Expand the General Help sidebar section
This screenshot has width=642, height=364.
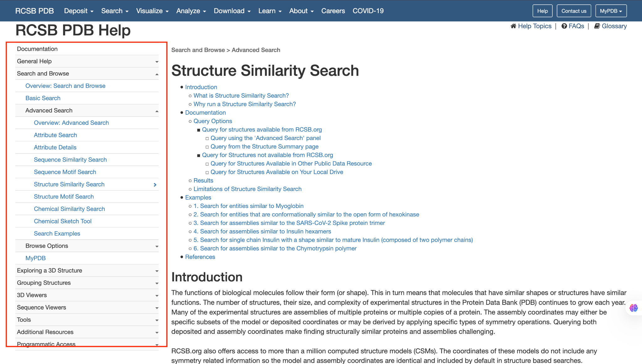[x=156, y=62]
